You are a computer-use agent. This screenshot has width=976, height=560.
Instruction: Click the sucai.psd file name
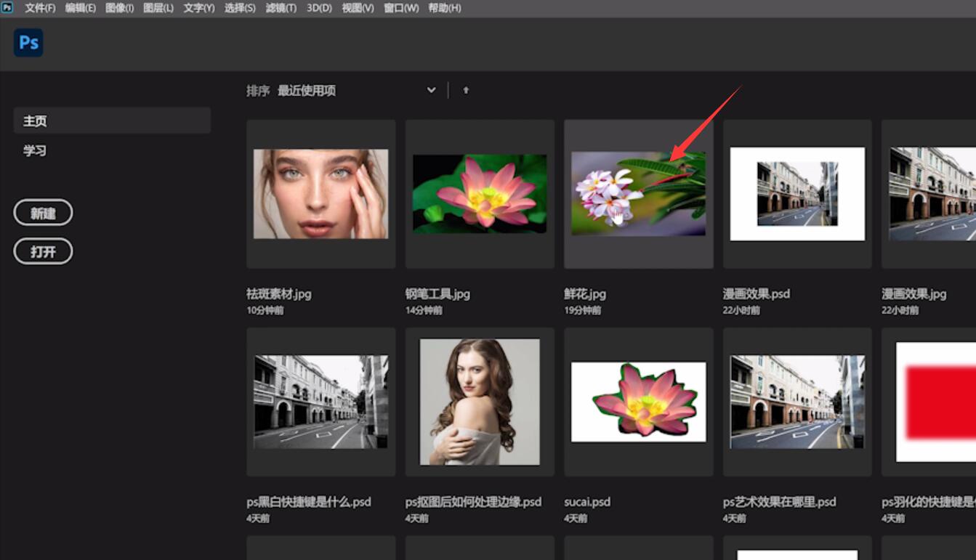pyautogui.click(x=587, y=502)
